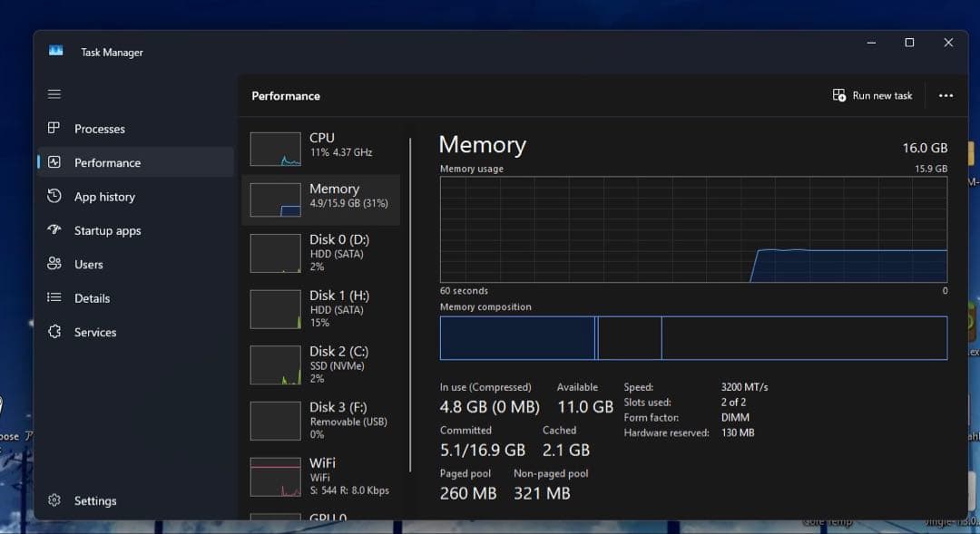Screen dimensions: 980x534
Task: Click the Run new task button
Action: 871,94
